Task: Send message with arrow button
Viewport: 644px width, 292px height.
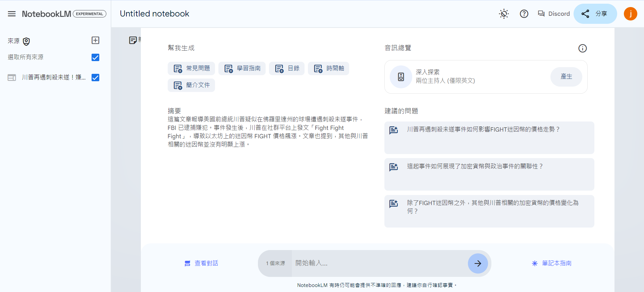Action: coord(478,263)
